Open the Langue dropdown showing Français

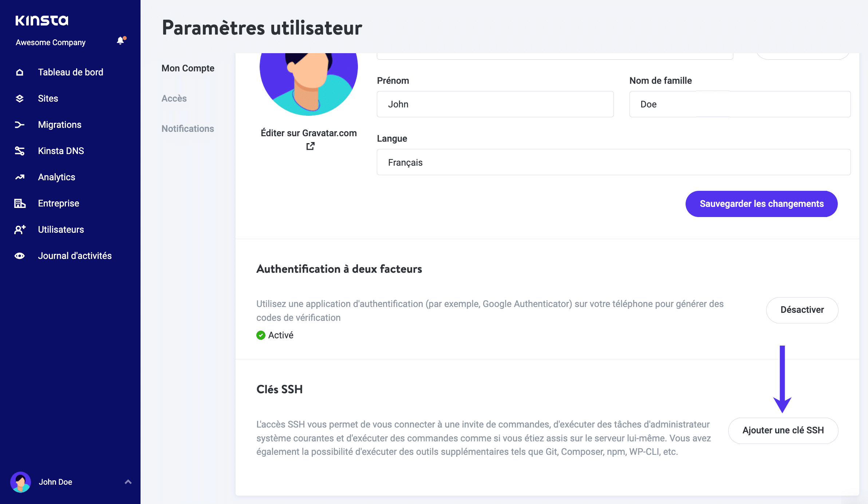coord(613,162)
